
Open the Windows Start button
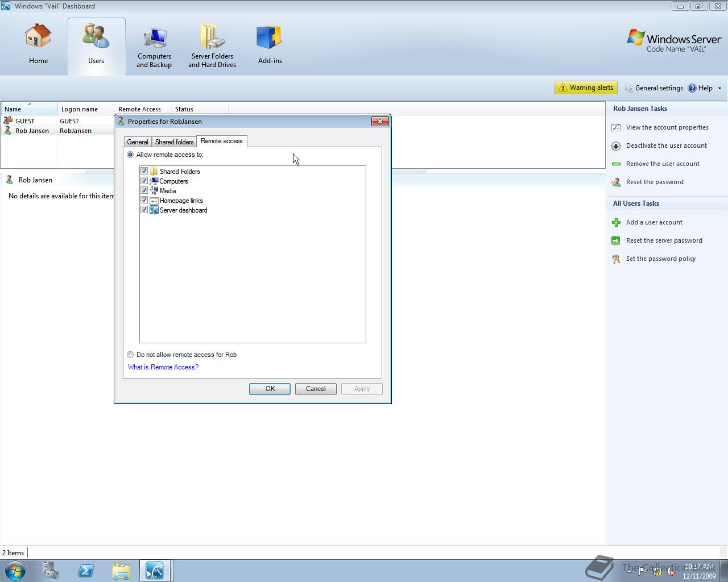(15, 571)
